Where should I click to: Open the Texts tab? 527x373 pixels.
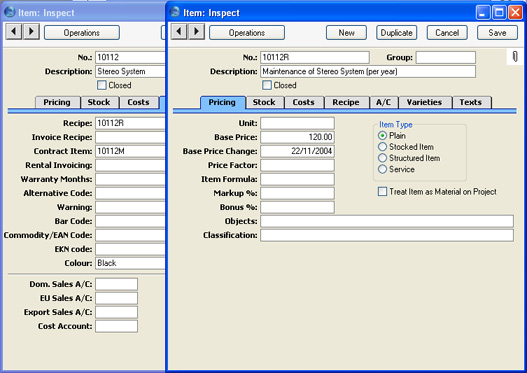coord(471,102)
